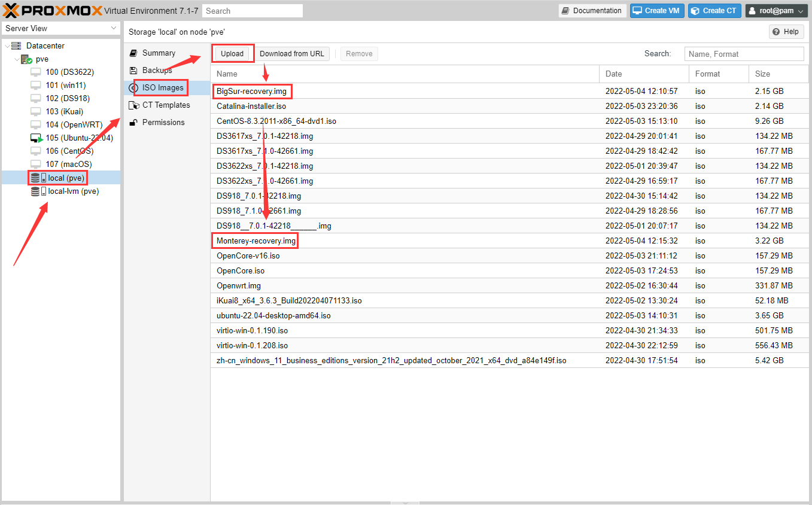Focus the Name, Format search field

click(x=744, y=54)
